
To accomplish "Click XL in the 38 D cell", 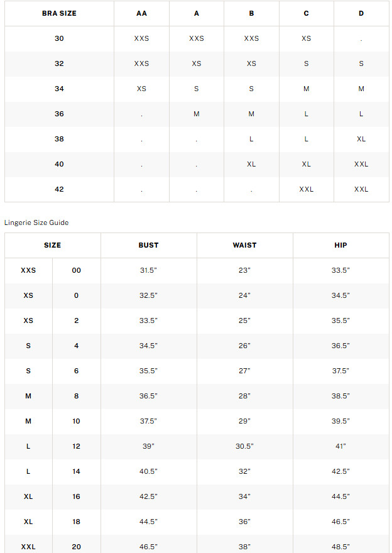I will coord(361,139).
